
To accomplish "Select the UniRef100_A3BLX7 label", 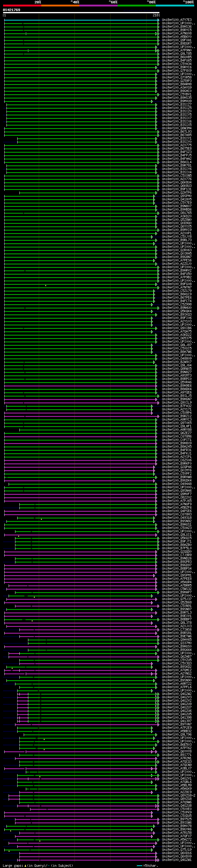I will [177, 768].
